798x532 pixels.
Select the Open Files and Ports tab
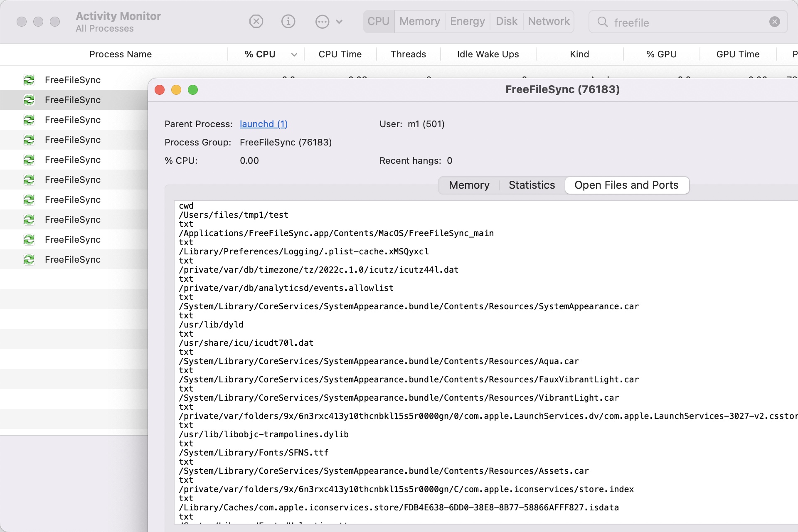click(x=626, y=185)
